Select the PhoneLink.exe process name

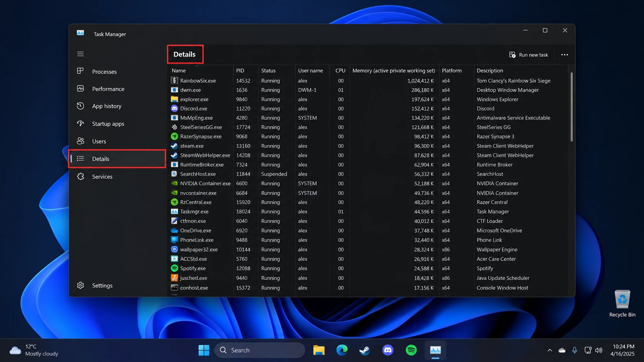(197, 240)
